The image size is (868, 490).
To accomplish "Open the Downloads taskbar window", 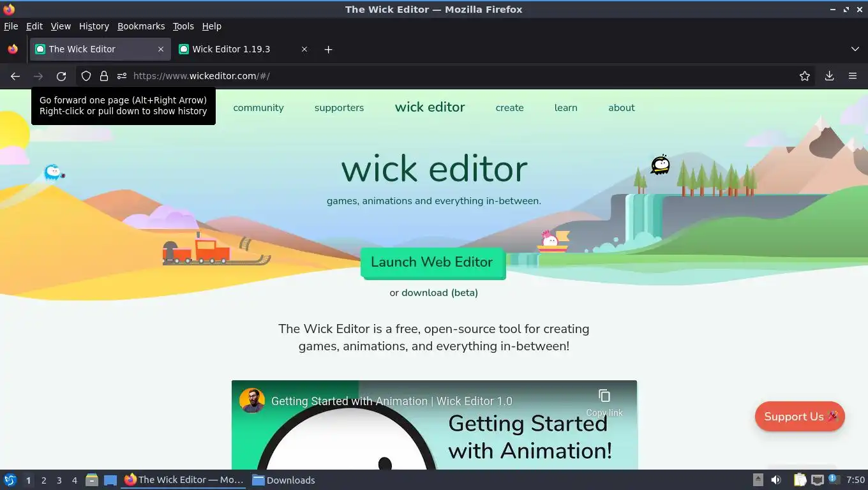I will pyautogui.click(x=283, y=480).
